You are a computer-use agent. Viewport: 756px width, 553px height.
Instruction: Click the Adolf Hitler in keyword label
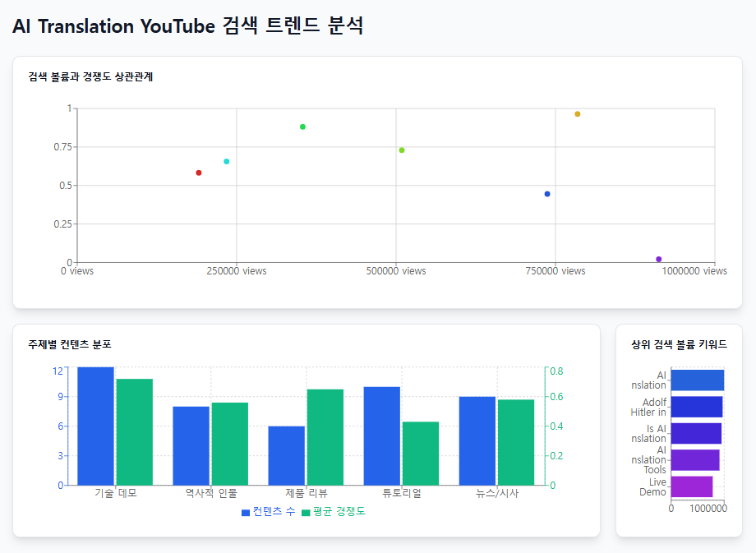648,407
